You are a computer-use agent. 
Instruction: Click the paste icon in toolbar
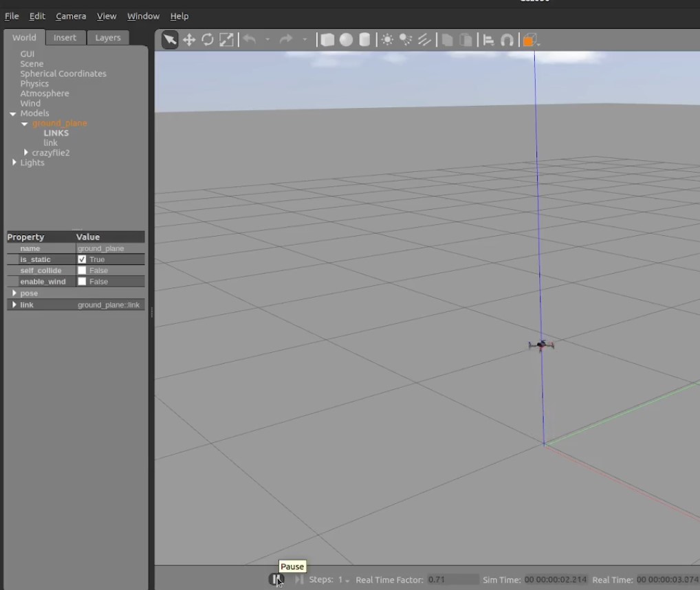pyautogui.click(x=466, y=40)
